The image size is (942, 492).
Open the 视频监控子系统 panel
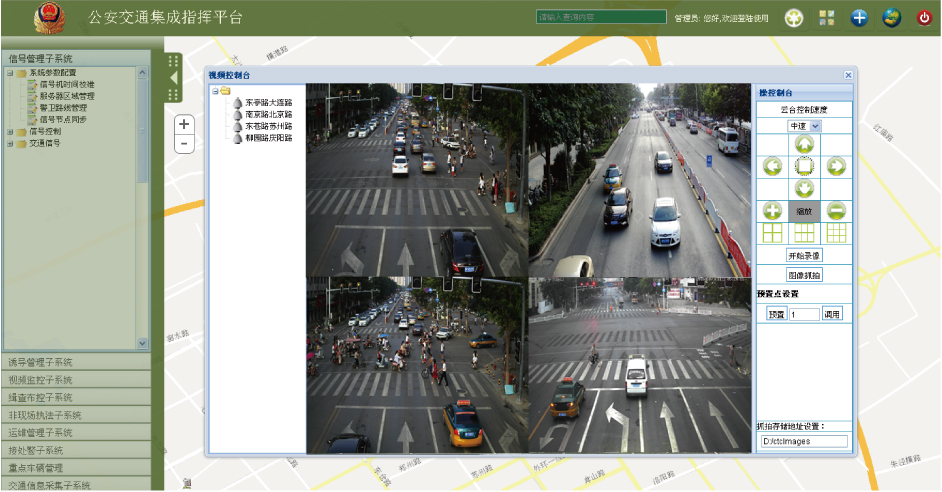click(74, 380)
